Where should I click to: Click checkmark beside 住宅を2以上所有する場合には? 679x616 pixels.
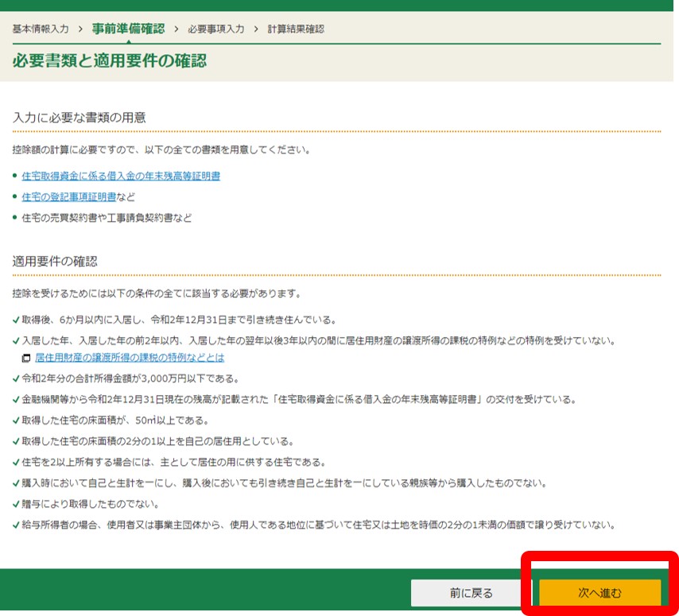click(x=16, y=462)
